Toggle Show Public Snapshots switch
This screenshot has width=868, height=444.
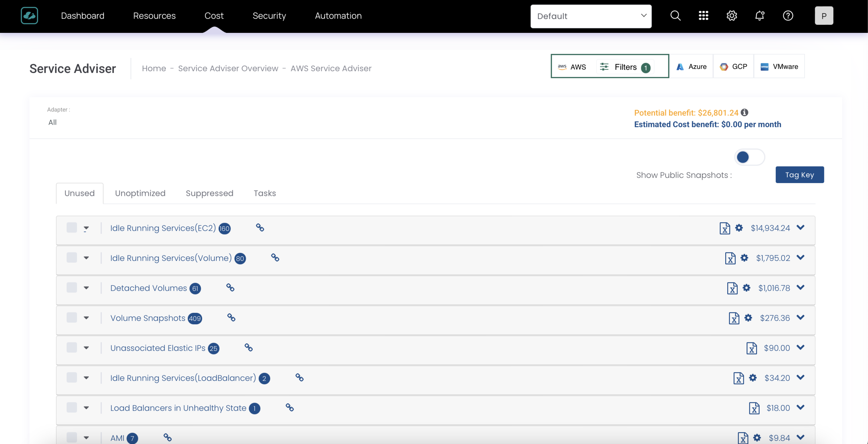tap(749, 157)
